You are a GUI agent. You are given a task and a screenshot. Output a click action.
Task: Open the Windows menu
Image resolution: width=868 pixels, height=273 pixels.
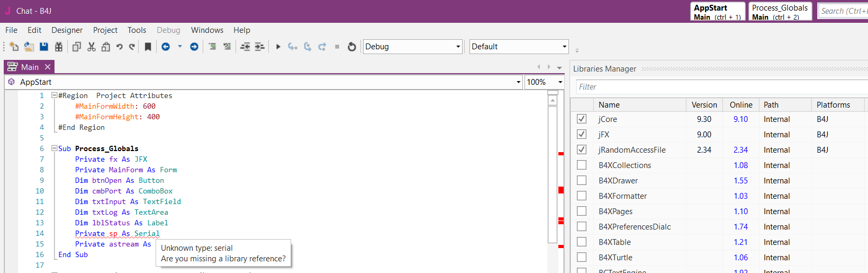207,30
